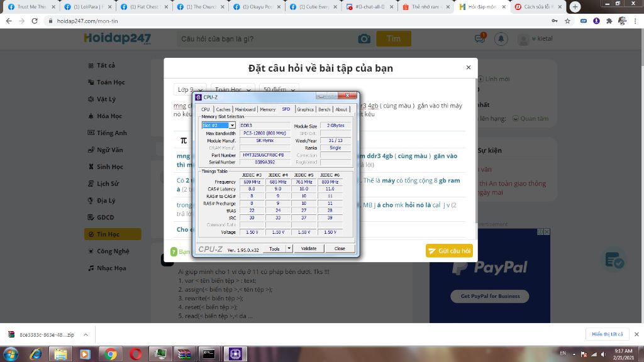Viewport: 644px width, 362px height.
Task: Expand the Tools dropdown arrow in CPU-Z
Action: point(289,248)
